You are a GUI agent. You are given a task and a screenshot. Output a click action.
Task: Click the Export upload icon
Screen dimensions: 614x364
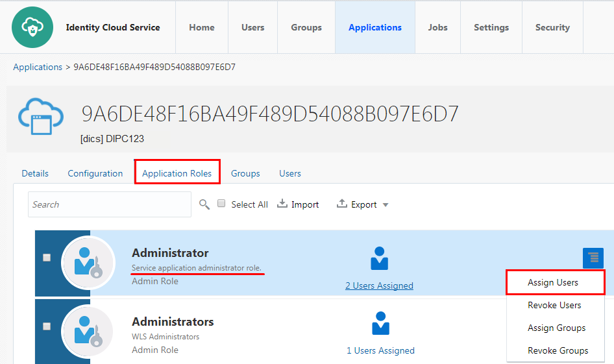click(x=342, y=204)
